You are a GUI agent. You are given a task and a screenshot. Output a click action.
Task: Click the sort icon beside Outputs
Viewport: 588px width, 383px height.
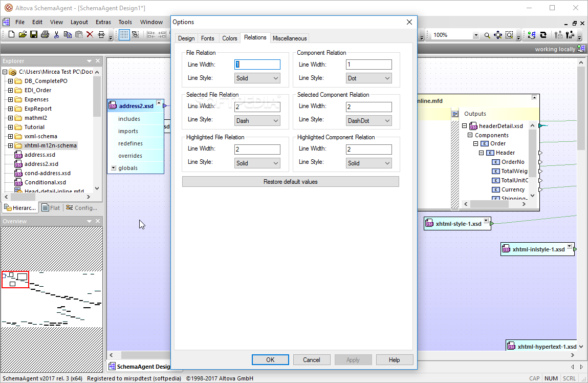[x=455, y=114]
